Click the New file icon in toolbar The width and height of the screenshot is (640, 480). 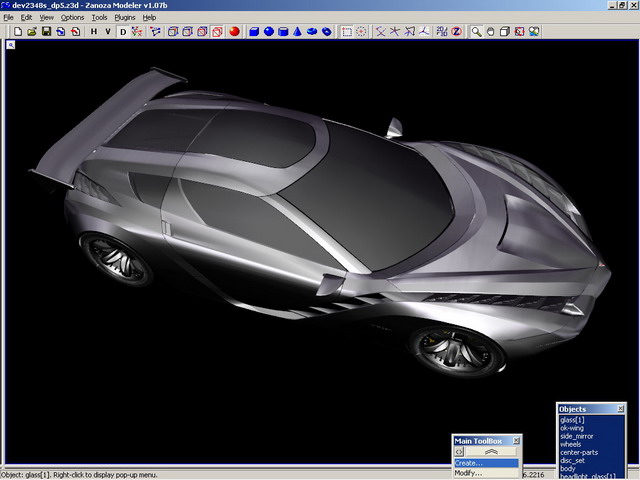point(18,31)
